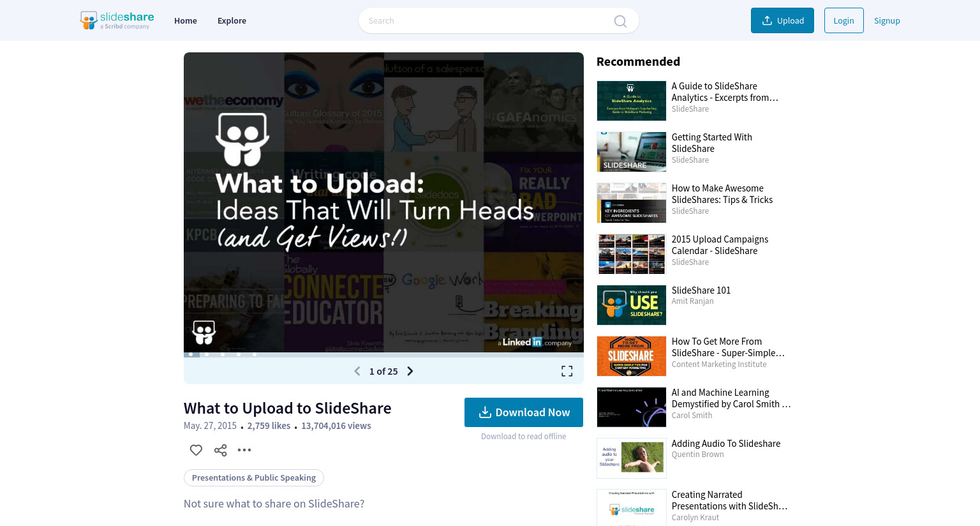The image size is (980, 526).
Task: Open Creating Narrated Presentations thumbnail
Action: click(x=632, y=507)
